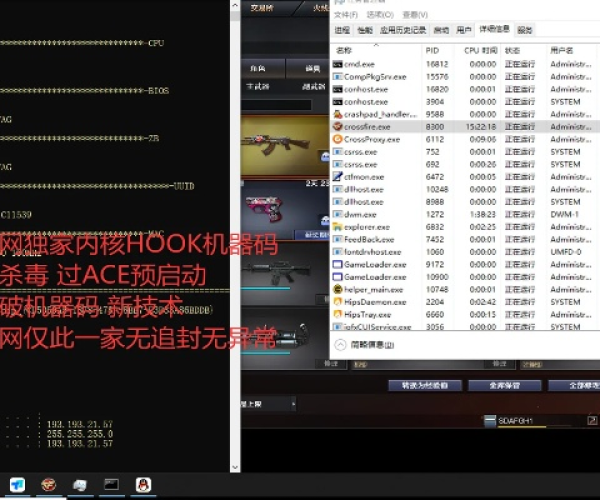Switch to the 服务 tab in Task Manager
600x500 pixels.
[x=524, y=30]
